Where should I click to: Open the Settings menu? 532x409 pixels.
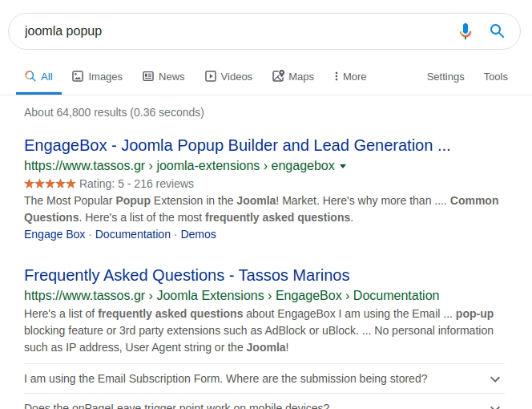[445, 77]
